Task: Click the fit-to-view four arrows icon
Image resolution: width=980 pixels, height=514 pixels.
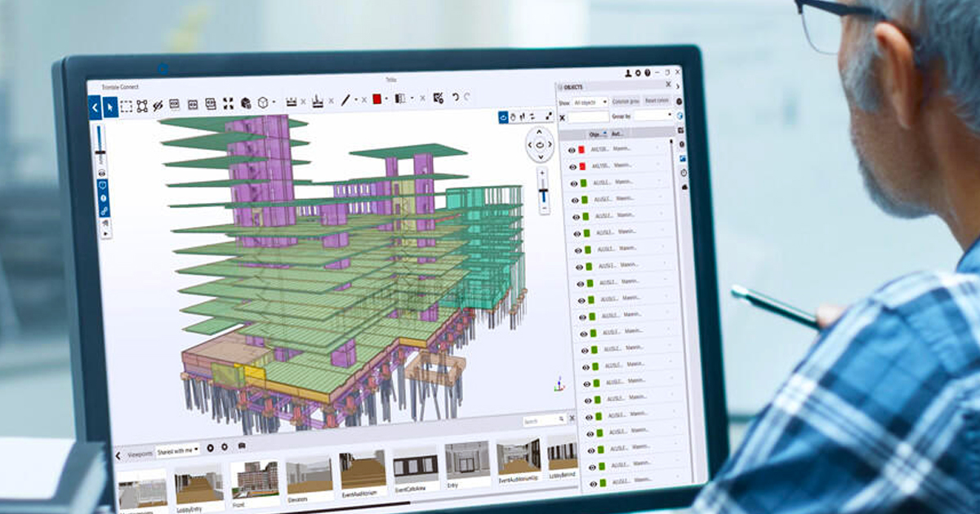Action: 229,104
